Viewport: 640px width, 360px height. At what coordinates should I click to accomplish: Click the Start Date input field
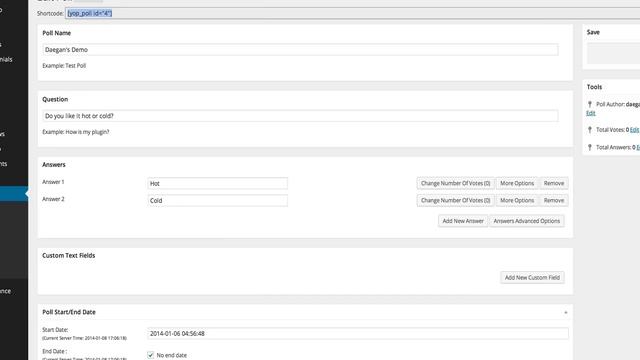click(x=358, y=333)
